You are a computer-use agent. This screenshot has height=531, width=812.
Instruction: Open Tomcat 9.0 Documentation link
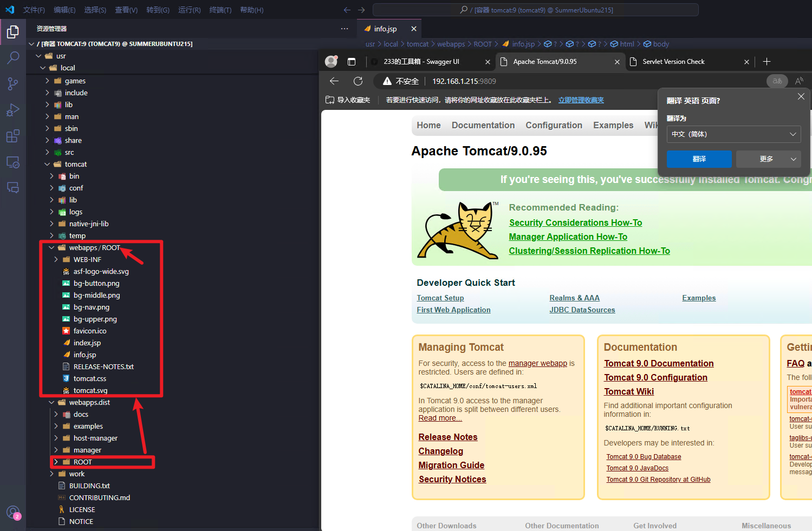[x=659, y=363]
